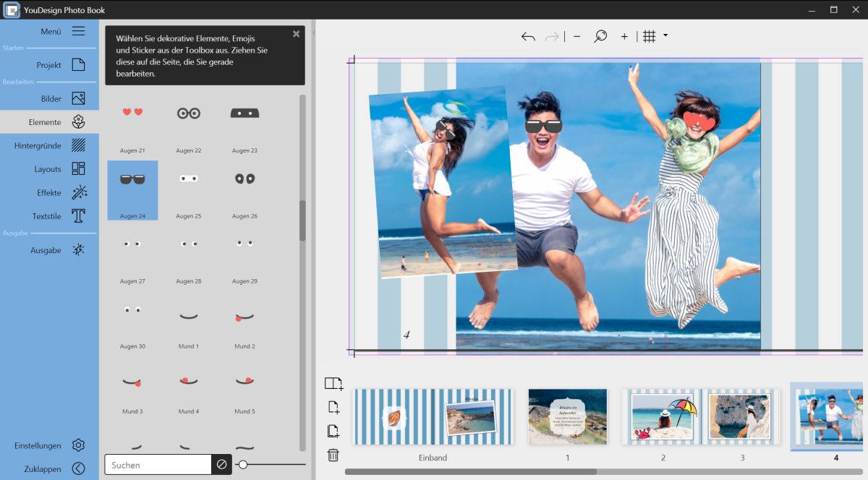Click the zoom in plus icon
Image resolution: width=868 pixels, height=480 pixels.
[x=624, y=37]
